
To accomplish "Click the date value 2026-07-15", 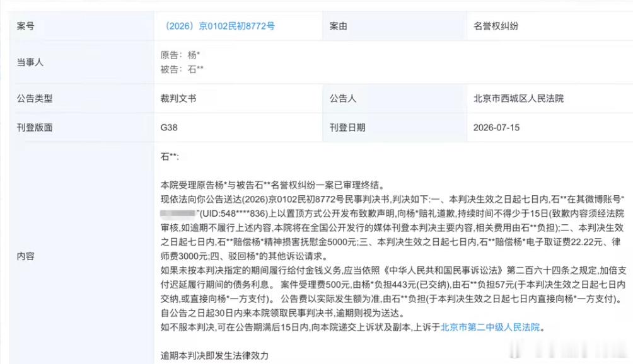I will click(496, 128).
